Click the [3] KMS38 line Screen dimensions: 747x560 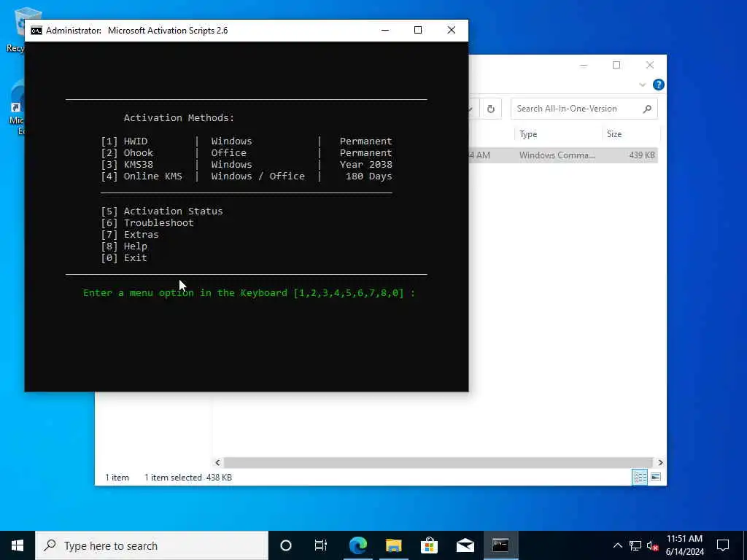pyautogui.click(x=247, y=165)
